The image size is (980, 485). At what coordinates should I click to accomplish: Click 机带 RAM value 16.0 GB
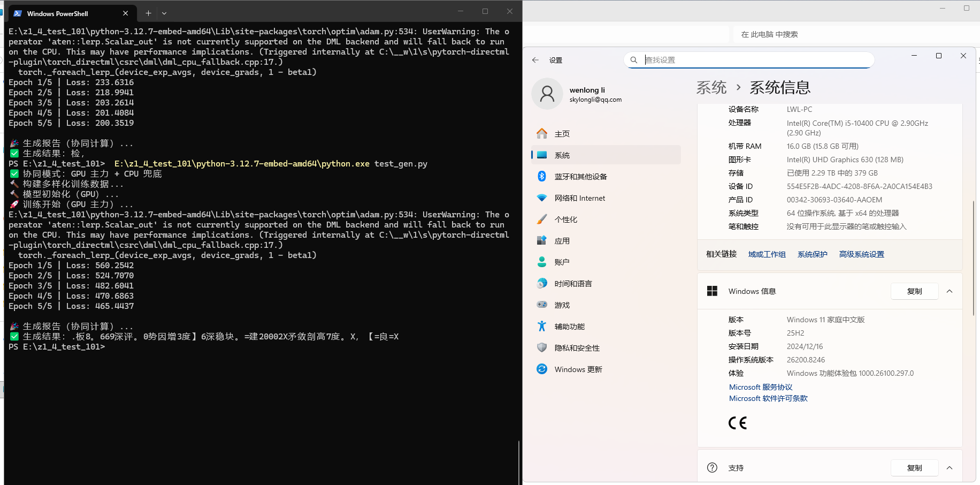pyautogui.click(x=822, y=146)
